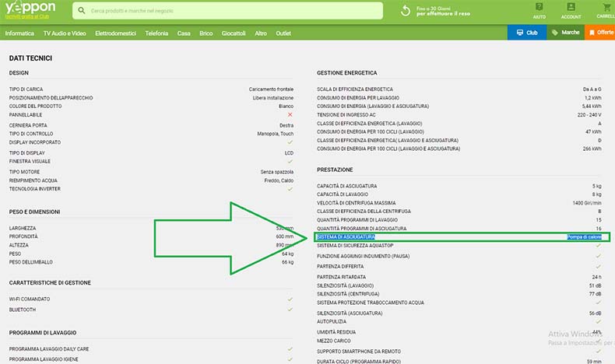This screenshot has width=615, height=364.
Task: Open the Altro menu
Action: pyautogui.click(x=261, y=33)
